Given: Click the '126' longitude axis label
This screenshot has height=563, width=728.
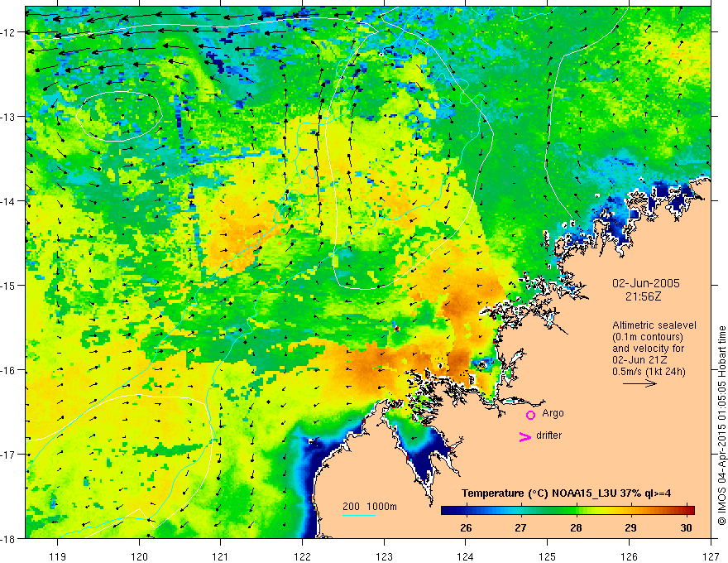Looking at the screenshot, I should [629, 556].
